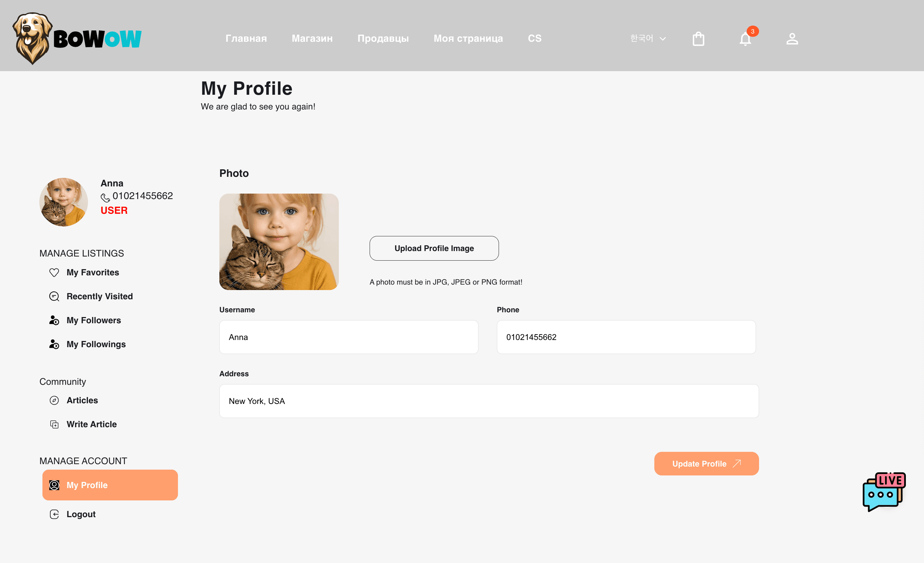Screen dimensions: 924x563
Task: Open notifications bell with red badge
Action: click(745, 39)
